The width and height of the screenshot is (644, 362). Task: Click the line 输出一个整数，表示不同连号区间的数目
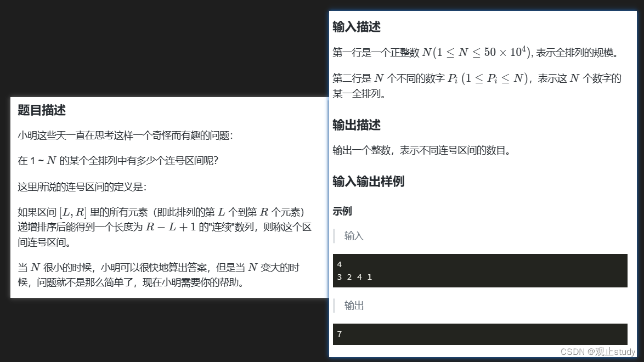coord(422,150)
